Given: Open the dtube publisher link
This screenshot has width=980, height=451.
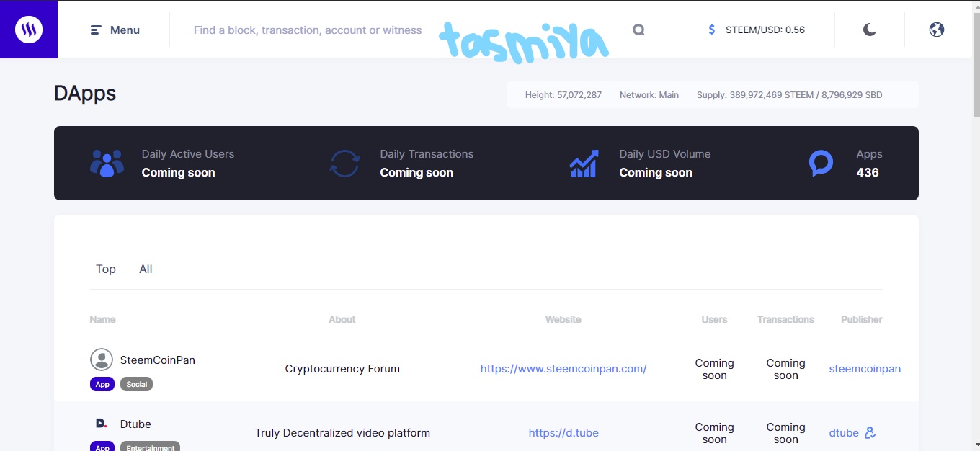Looking at the screenshot, I should tap(844, 433).
